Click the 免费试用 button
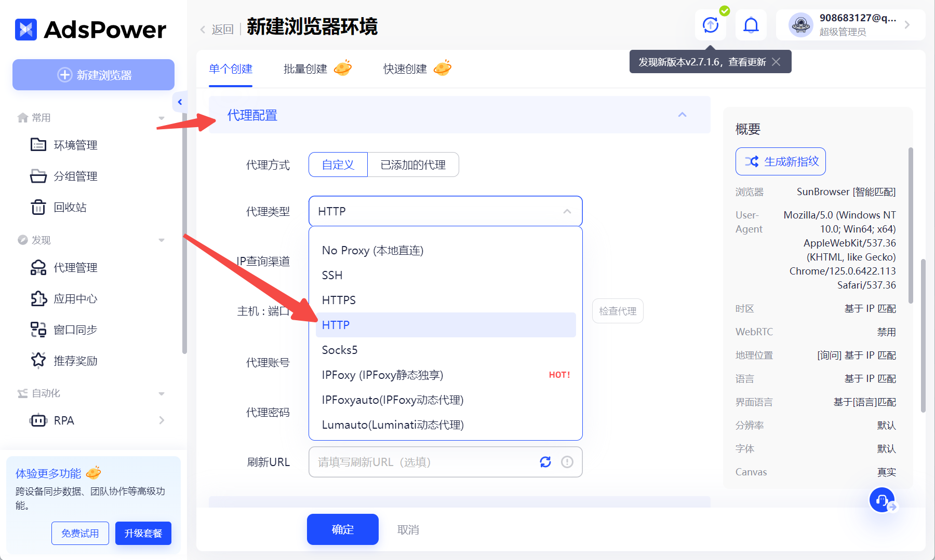The image size is (935, 560). pyautogui.click(x=80, y=533)
